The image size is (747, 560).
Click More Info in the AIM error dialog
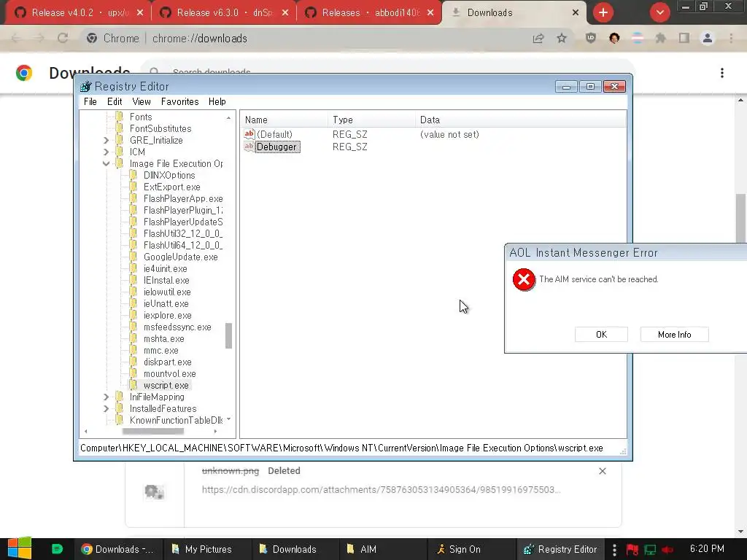point(675,334)
